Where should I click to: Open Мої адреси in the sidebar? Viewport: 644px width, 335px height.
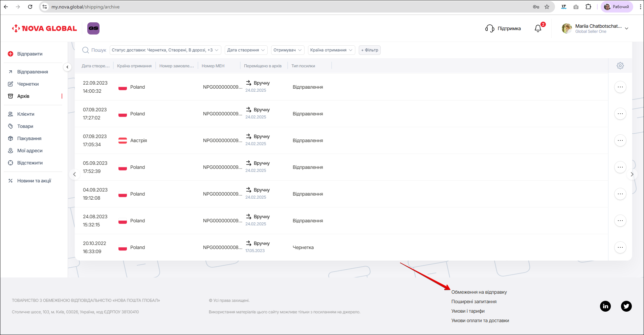coord(30,151)
